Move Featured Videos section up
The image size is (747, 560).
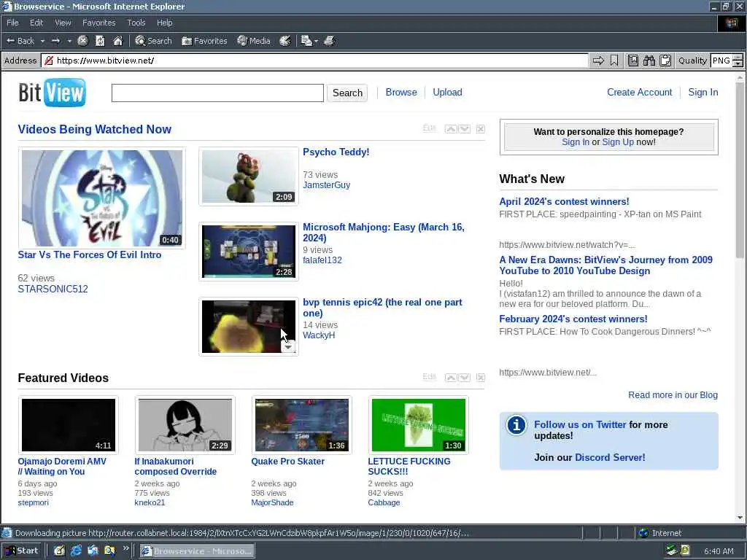click(451, 378)
